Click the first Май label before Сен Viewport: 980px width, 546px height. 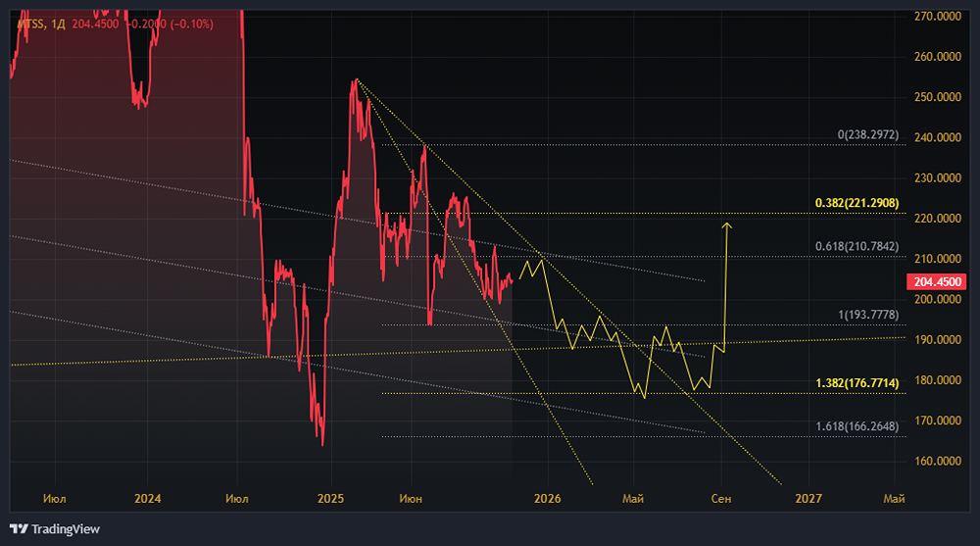(633, 499)
